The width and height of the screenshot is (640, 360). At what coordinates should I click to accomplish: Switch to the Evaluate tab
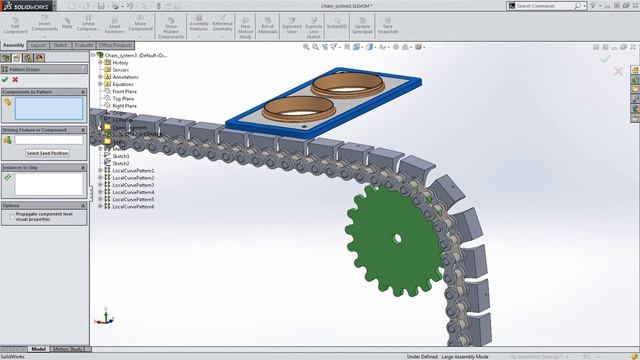(x=84, y=45)
